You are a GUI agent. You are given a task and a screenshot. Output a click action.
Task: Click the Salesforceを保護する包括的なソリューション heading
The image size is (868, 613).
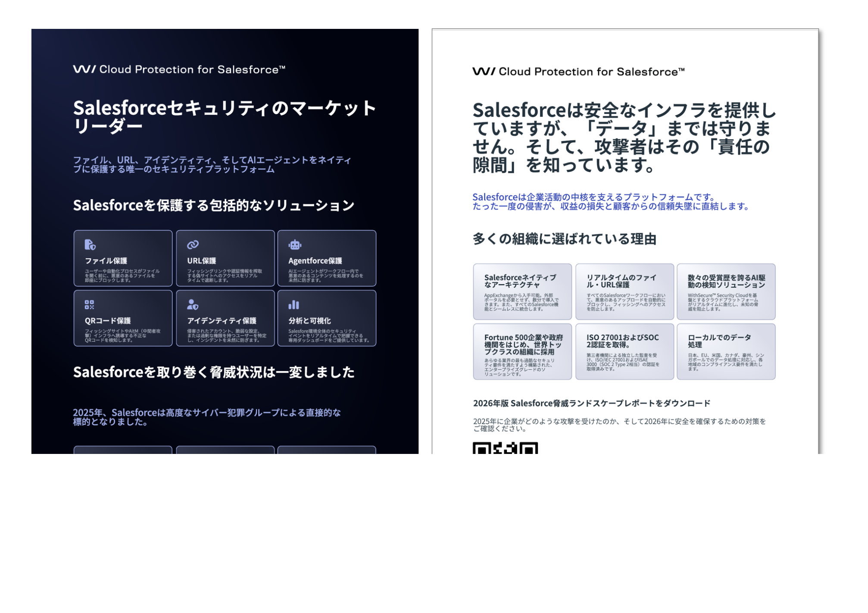[x=214, y=205]
